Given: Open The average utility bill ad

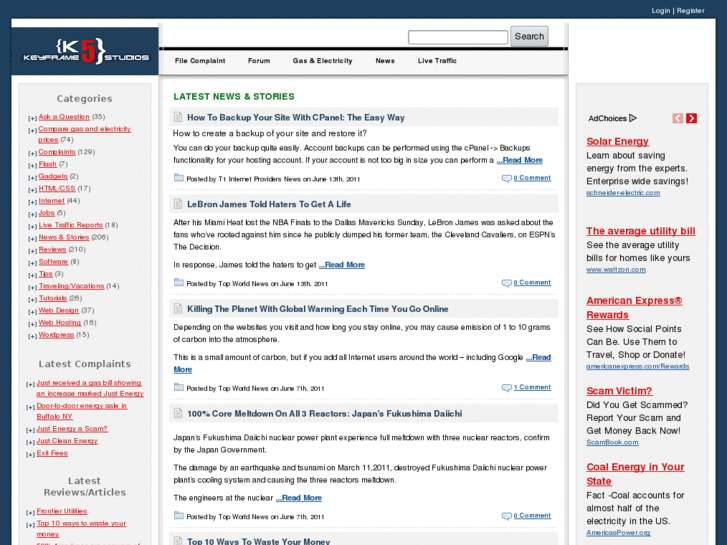Looking at the screenshot, I should point(641,231).
